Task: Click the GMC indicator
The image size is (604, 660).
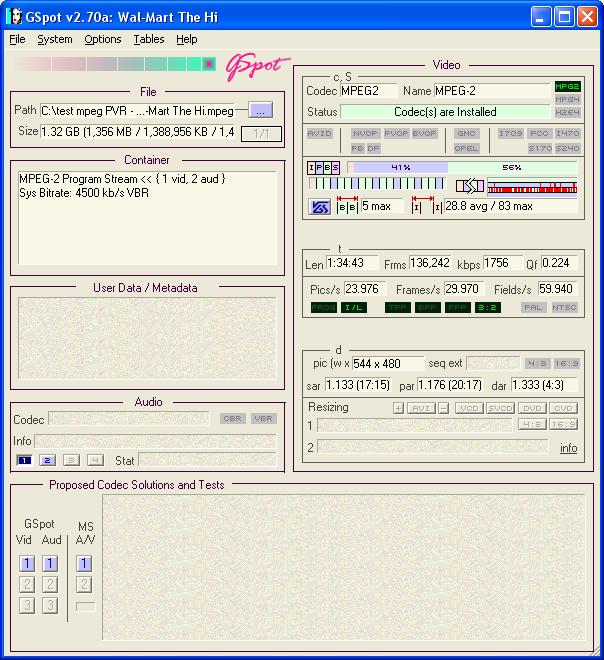Action: pyautogui.click(x=466, y=133)
